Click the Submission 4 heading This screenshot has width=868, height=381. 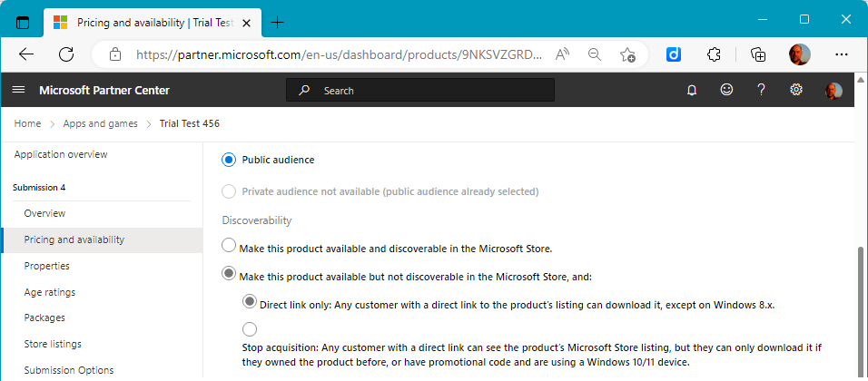39,188
